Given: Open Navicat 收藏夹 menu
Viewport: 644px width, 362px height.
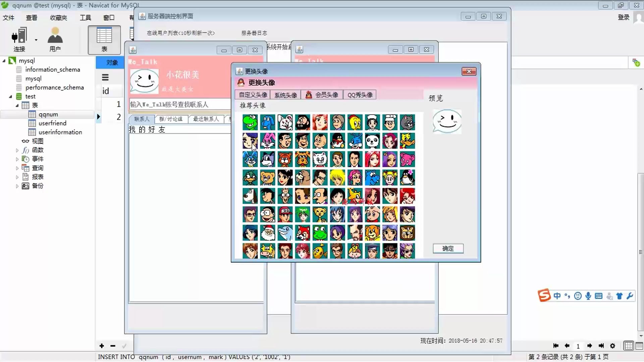Looking at the screenshot, I should coord(58,17).
